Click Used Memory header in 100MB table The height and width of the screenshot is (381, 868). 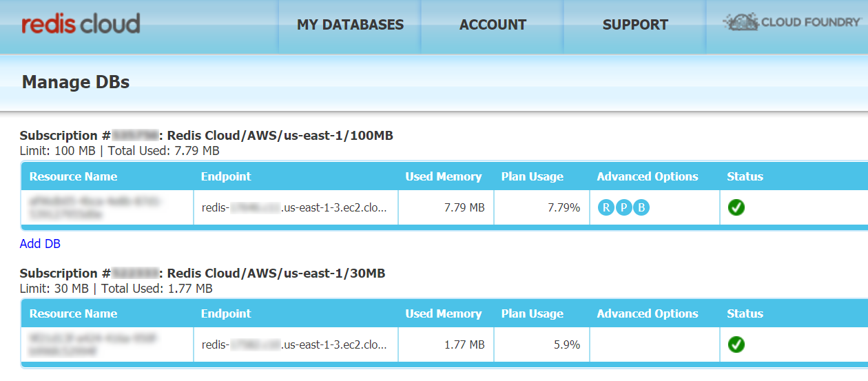[444, 176]
